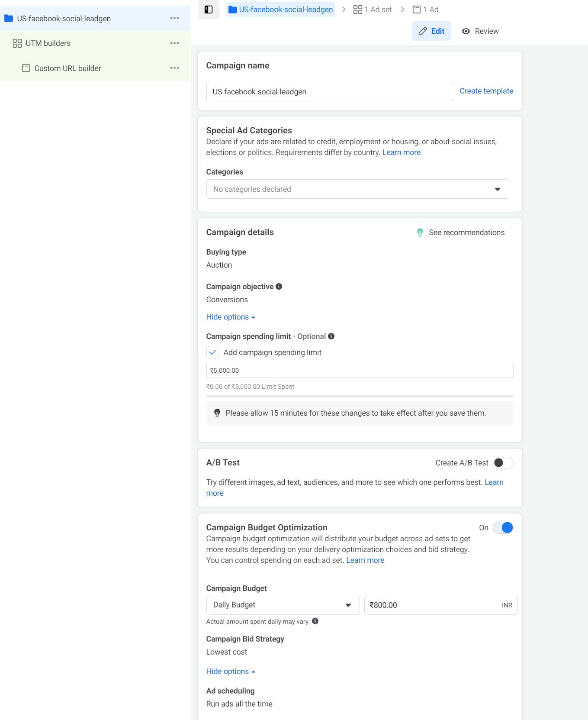This screenshot has width=588, height=720.
Task: Open the Categories dropdown
Action: 357,189
